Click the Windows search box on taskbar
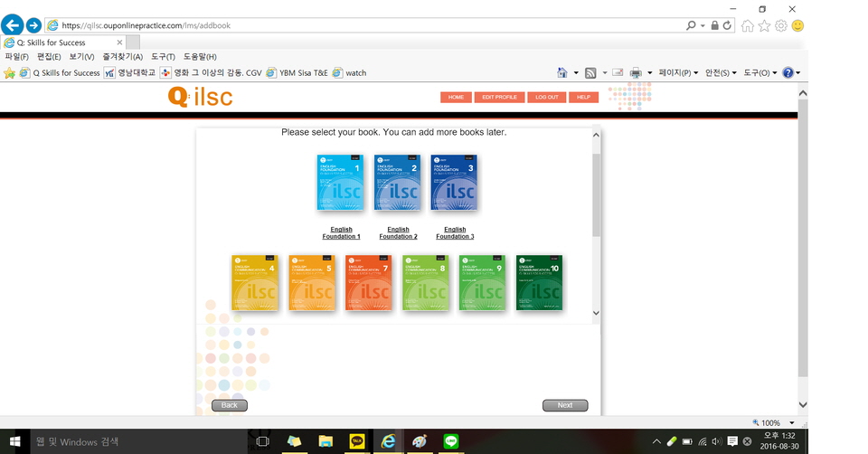This screenshot has width=868, height=454. (138, 441)
